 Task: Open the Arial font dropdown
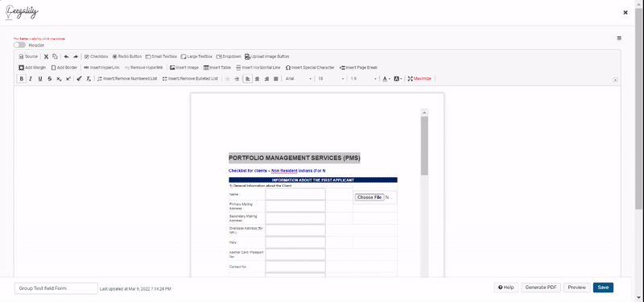pyautogui.click(x=299, y=78)
